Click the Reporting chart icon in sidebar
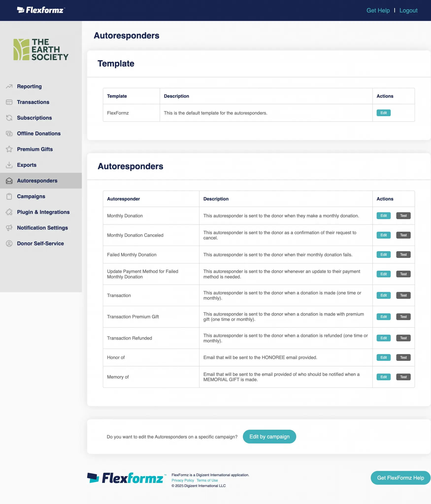Viewport: 431px width, 504px height. [9, 86]
